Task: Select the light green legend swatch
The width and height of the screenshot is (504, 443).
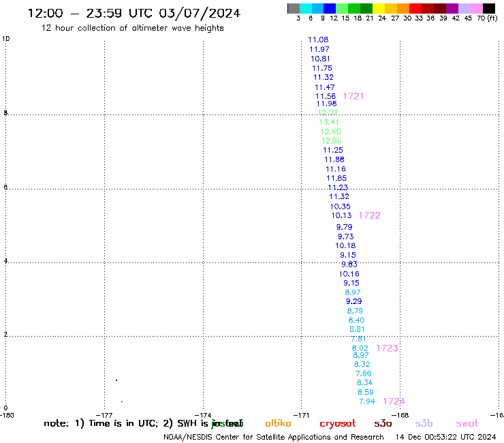Action: 342,8
